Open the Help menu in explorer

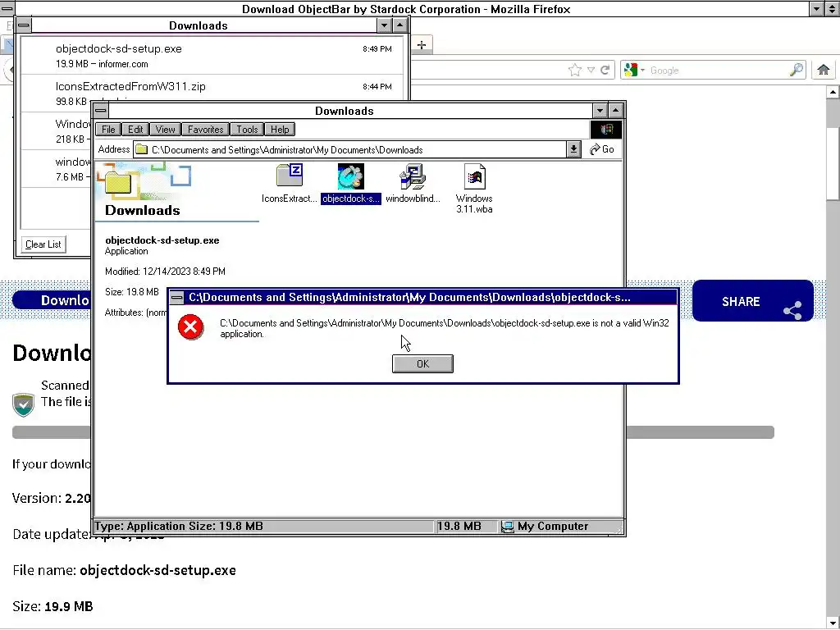(280, 129)
